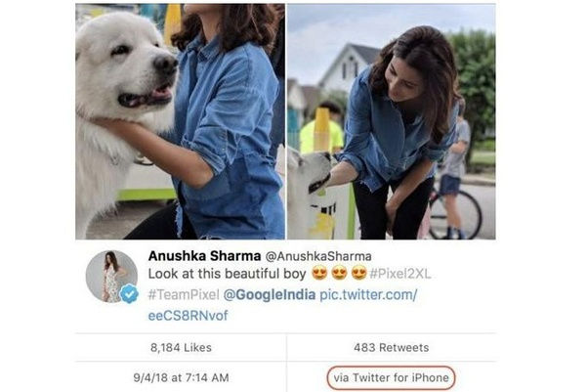Click the blue verified badge icon
The height and width of the screenshot is (392, 588).
coord(128,292)
